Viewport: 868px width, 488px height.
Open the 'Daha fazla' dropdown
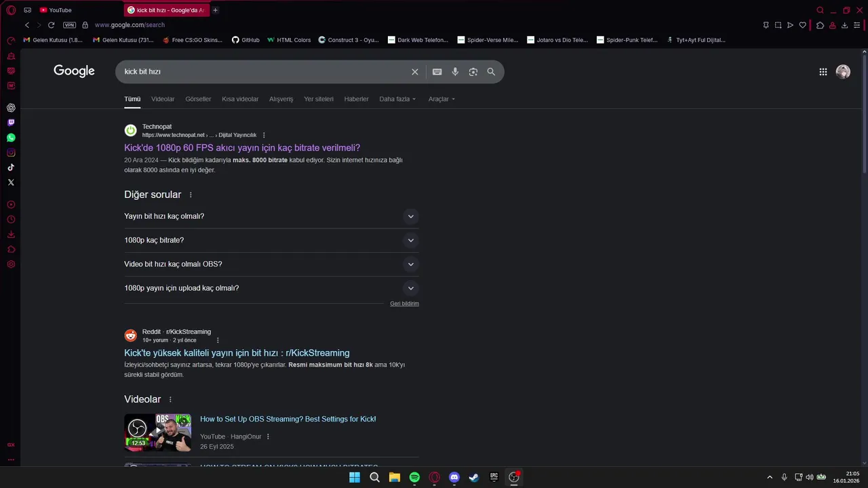tap(397, 99)
